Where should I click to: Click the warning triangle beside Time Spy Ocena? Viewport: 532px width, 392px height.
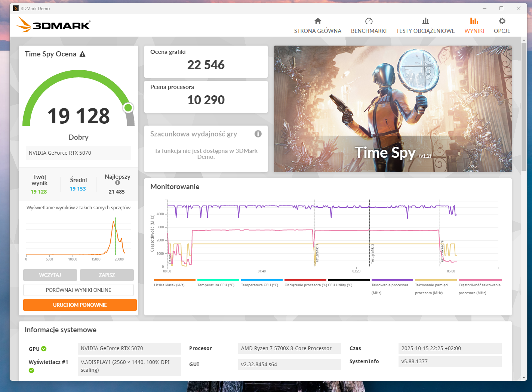tap(83, 54)
